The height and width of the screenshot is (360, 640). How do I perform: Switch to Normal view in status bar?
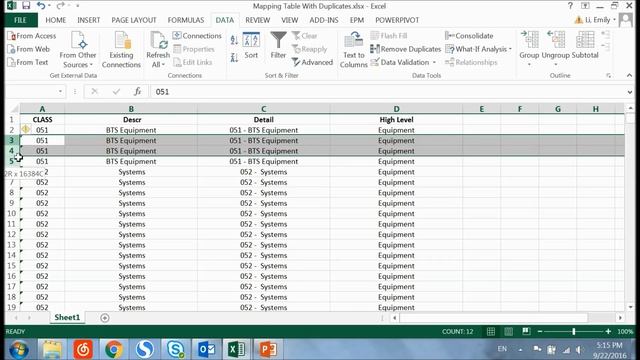point(491,331)
